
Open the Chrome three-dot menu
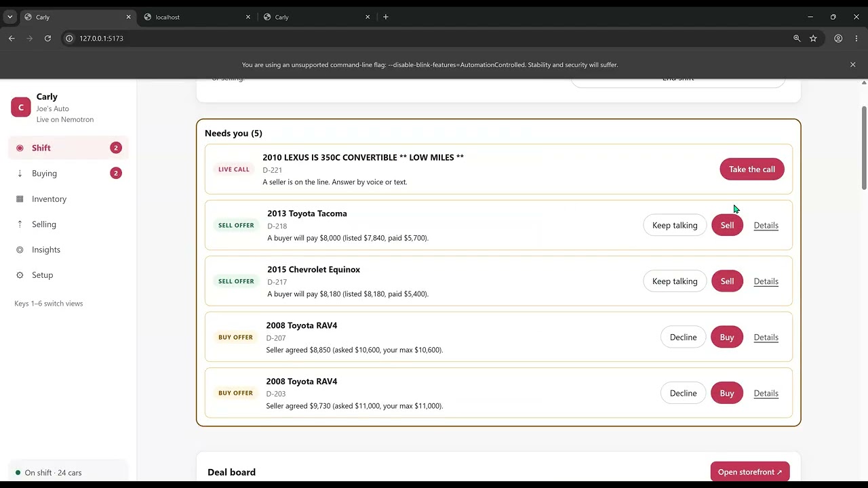coord(856,39)
